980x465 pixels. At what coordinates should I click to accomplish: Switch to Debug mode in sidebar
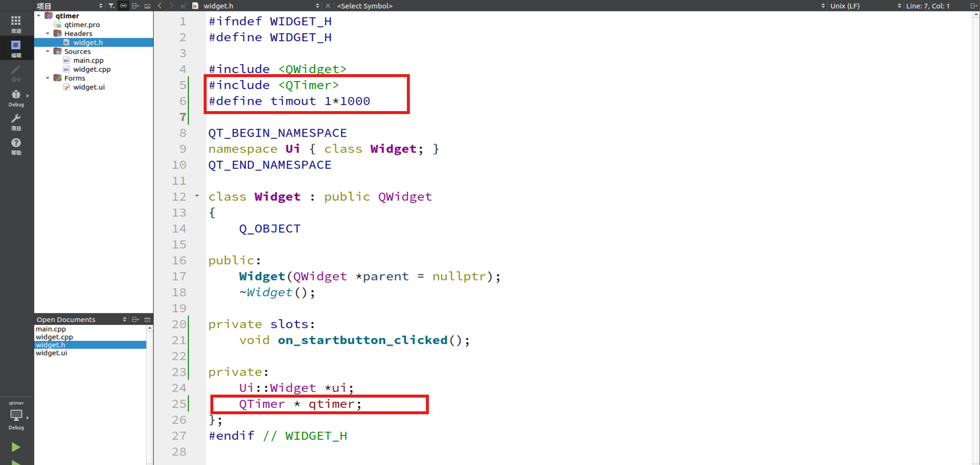(x=16, y=98)
